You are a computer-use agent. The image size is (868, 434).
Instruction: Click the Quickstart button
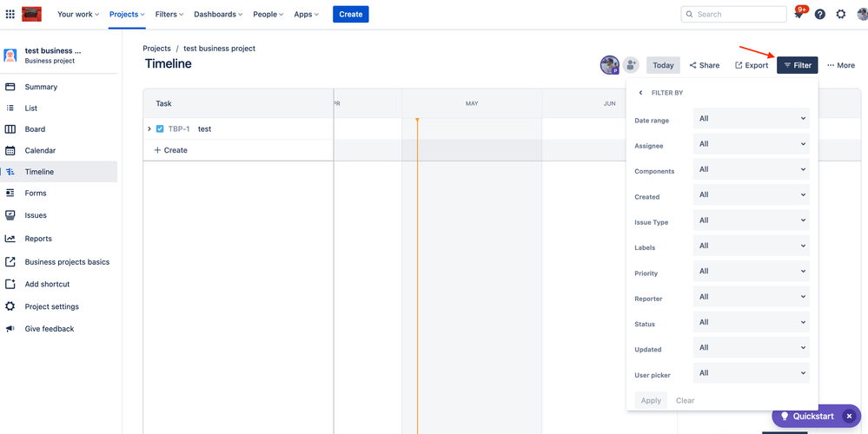tap(806, 417)
